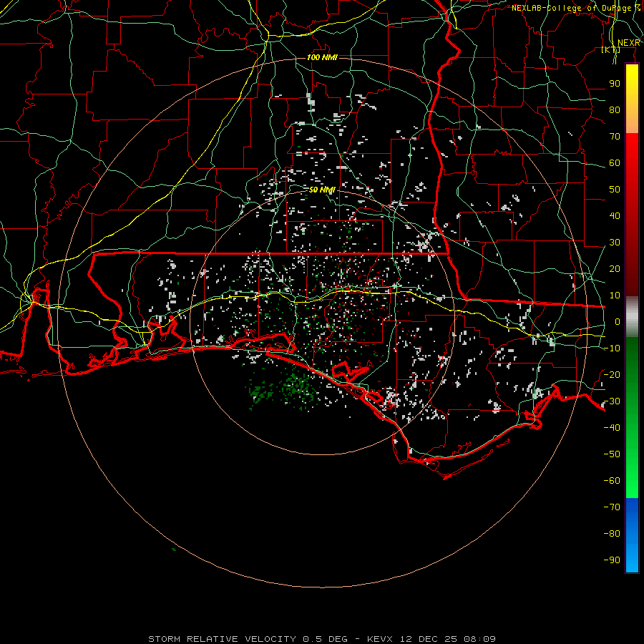Select the 0 value on velocity scale
Screen dimensions: 644x644
coord(618,321)
